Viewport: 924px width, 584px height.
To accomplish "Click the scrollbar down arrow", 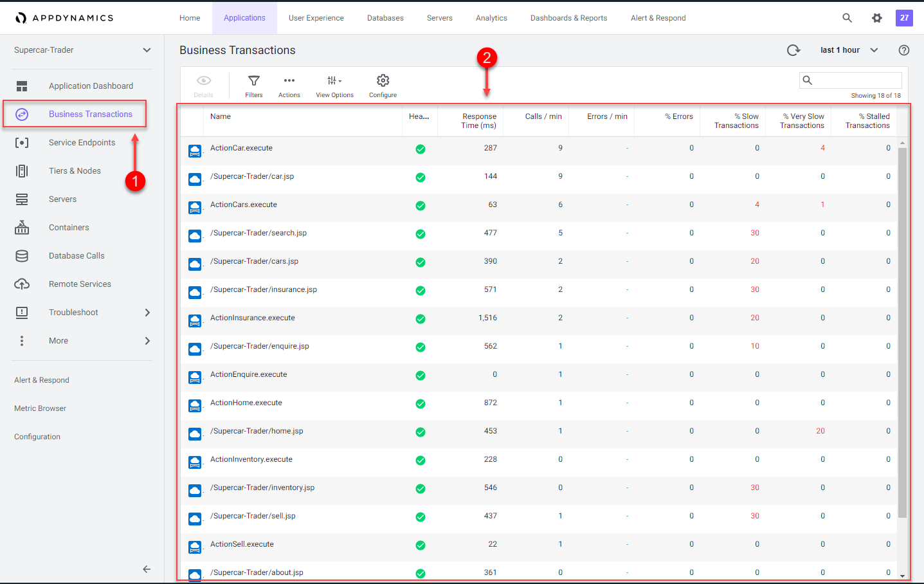I will click(902, 576).
